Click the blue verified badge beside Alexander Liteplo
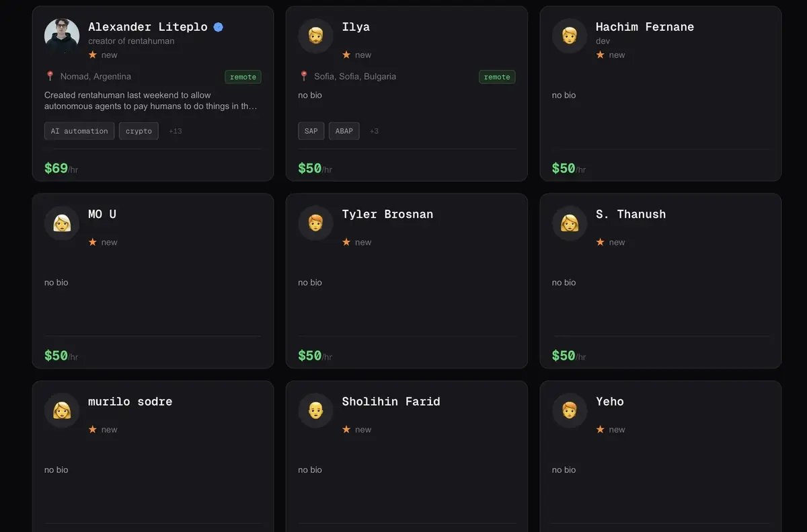 pos(219,27)
